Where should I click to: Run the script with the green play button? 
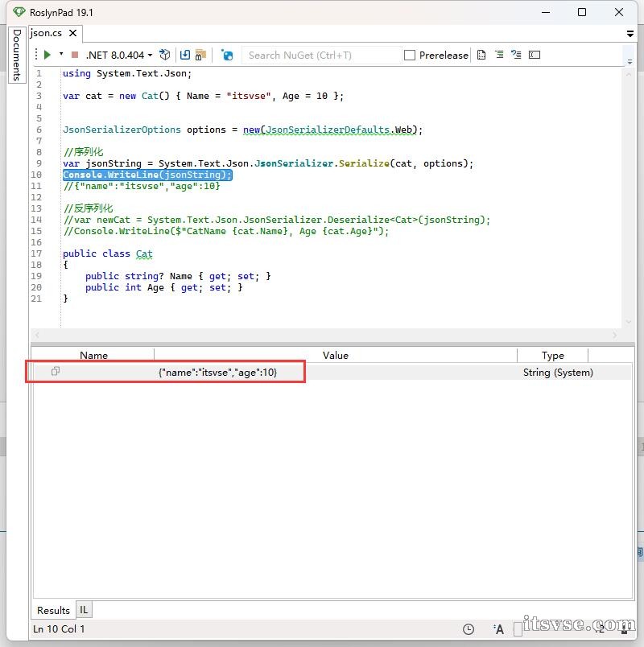click(x=47, y=55)
